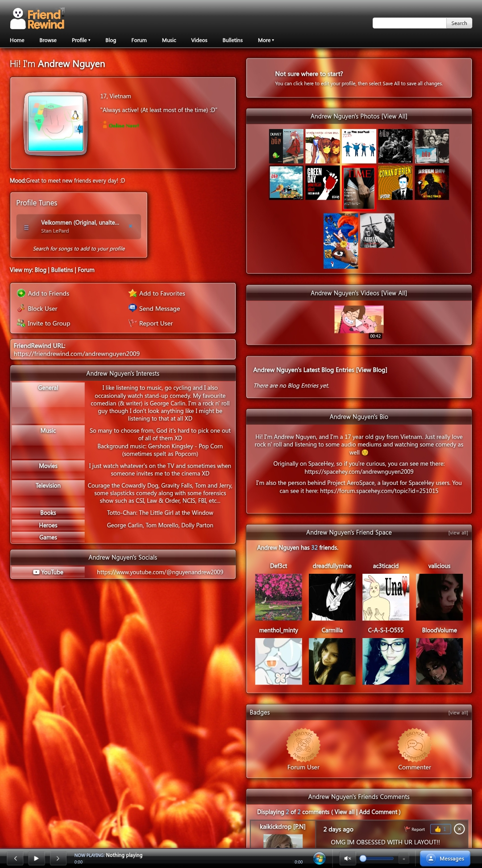Click the Windows orb icon in player bar

[319, 858]
